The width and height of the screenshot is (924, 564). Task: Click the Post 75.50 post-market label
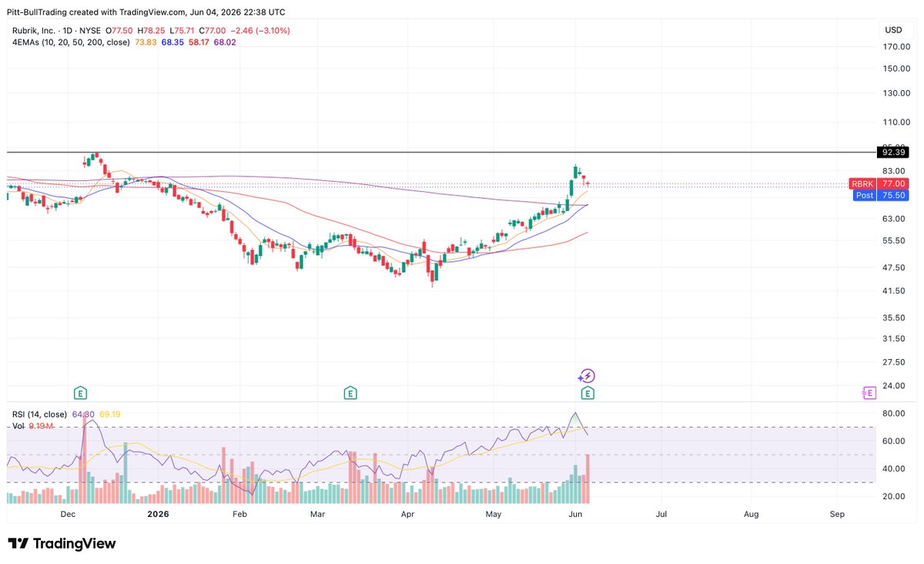[x=881, y=196]
